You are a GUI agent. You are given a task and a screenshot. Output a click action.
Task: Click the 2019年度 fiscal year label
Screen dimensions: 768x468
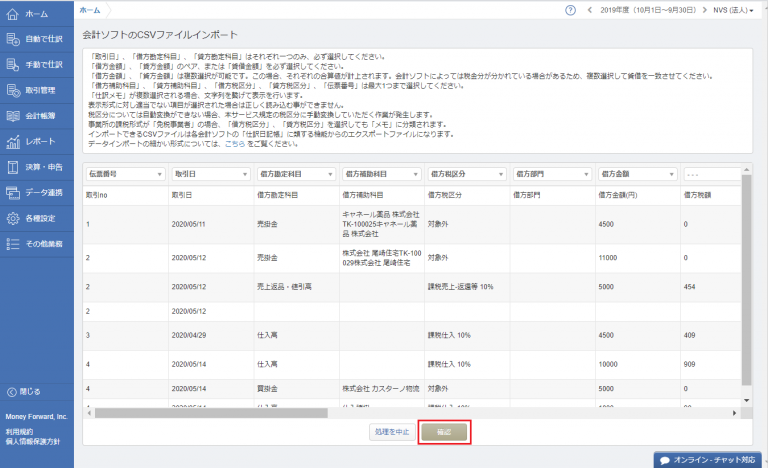(648, 10)
